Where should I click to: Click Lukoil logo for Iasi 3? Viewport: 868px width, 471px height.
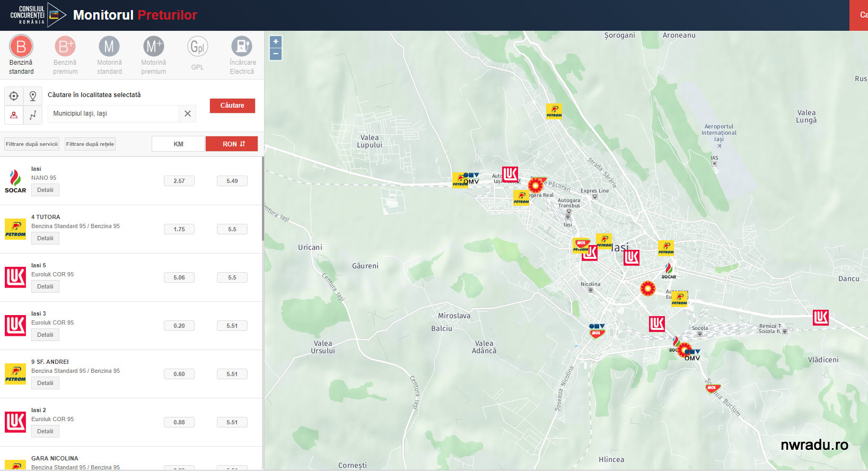pyautogui.click(x=15, y=326)
